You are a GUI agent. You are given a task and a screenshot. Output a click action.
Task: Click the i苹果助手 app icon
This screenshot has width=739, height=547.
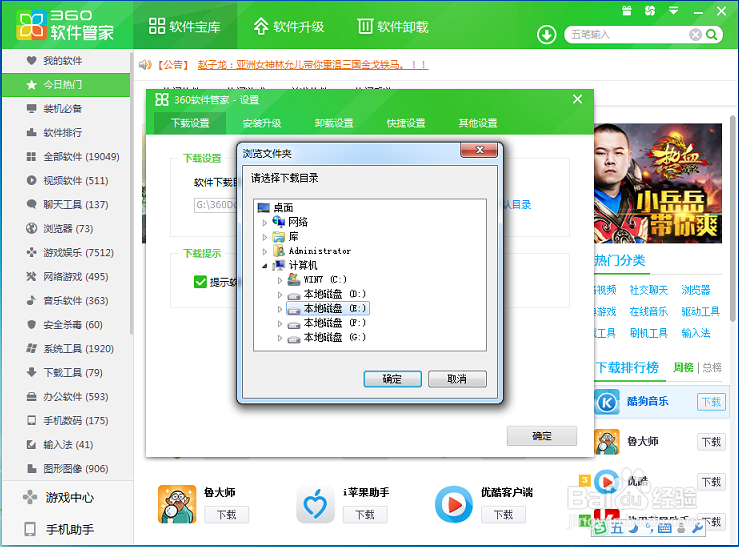[x=315, y=504]
